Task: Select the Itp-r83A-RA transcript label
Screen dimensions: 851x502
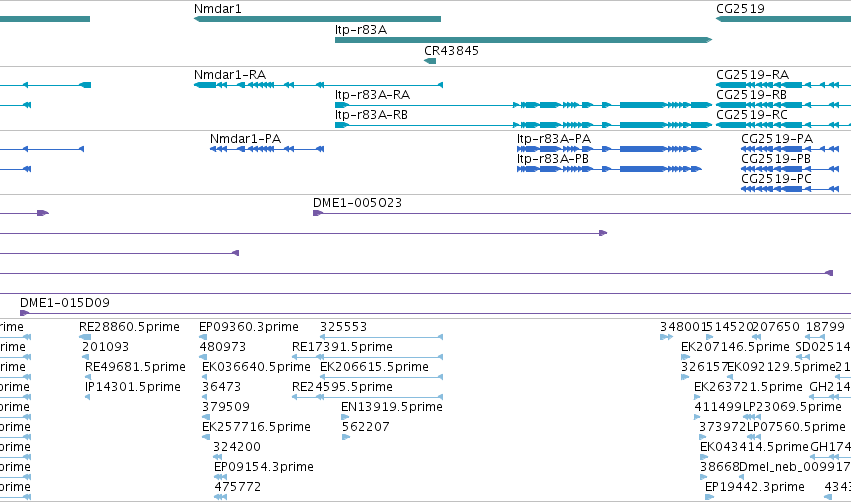Action: (x=372, y=95)
